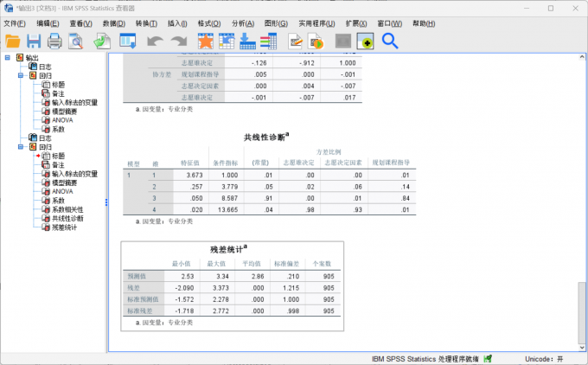
Task: Click the Print toolbar icon
Action: [54, 41]
